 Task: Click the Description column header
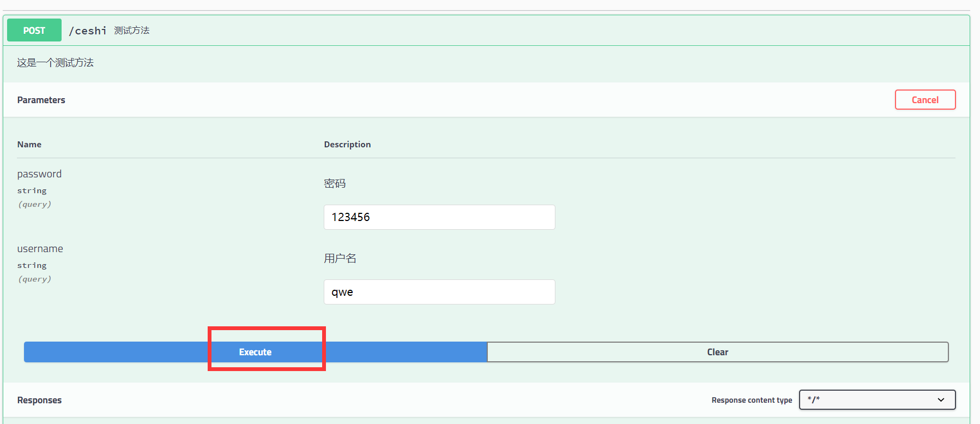(x=347, y=145)
